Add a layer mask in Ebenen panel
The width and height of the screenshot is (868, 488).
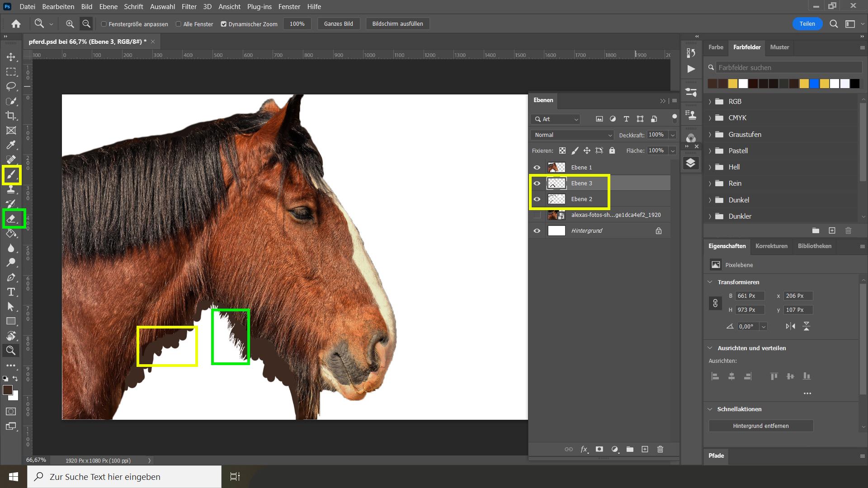click(x=599, y=449)
